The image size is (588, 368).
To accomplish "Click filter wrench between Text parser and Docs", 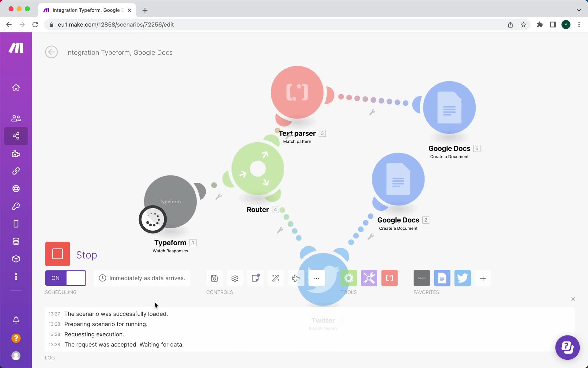I will pos(372,112).
